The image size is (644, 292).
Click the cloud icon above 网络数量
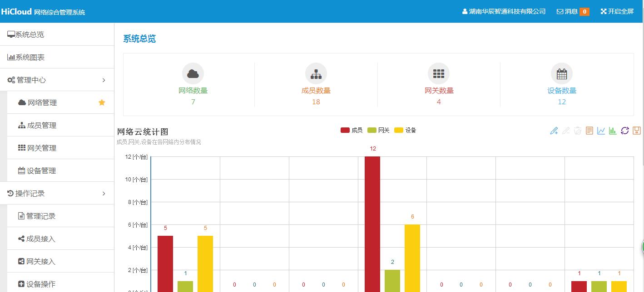point(193,73)
